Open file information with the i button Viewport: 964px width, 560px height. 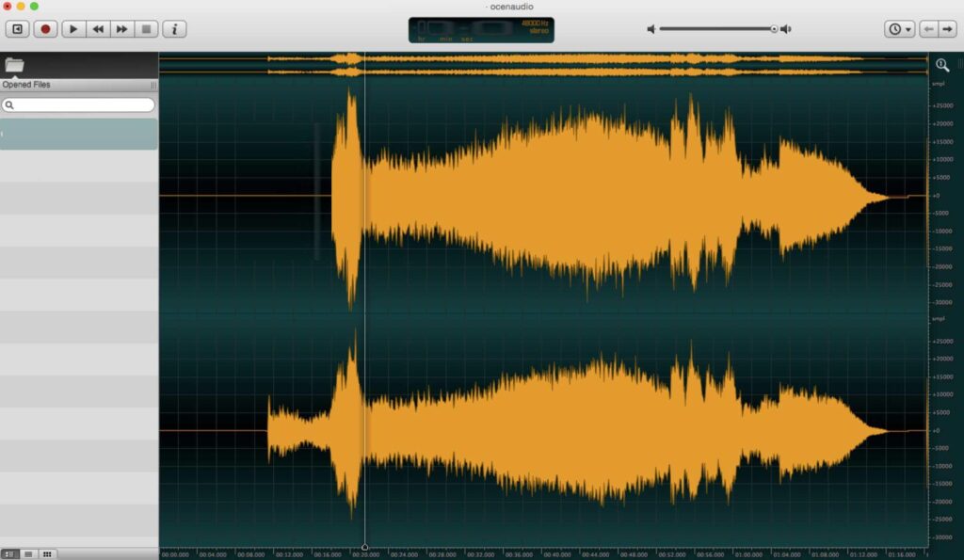(x=174, y=29)
